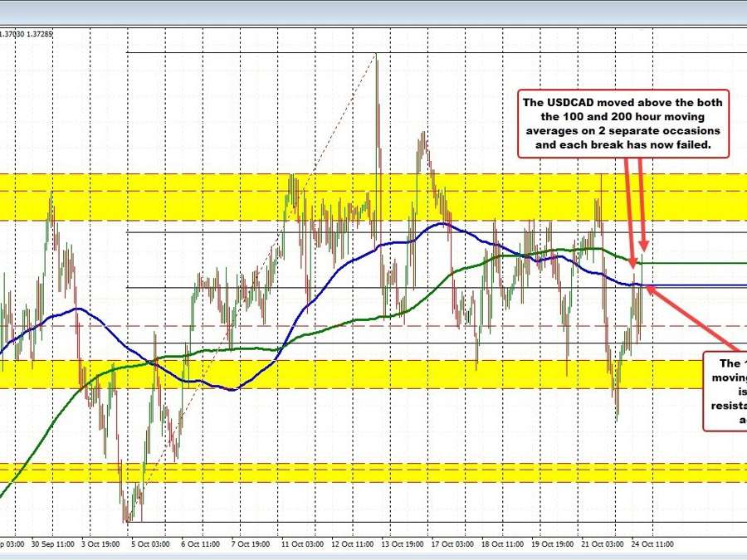Click the 11 Oct 03:00 axis label
Image resolution: width=747 pixels, height=560 pixels.
[304, 544]
